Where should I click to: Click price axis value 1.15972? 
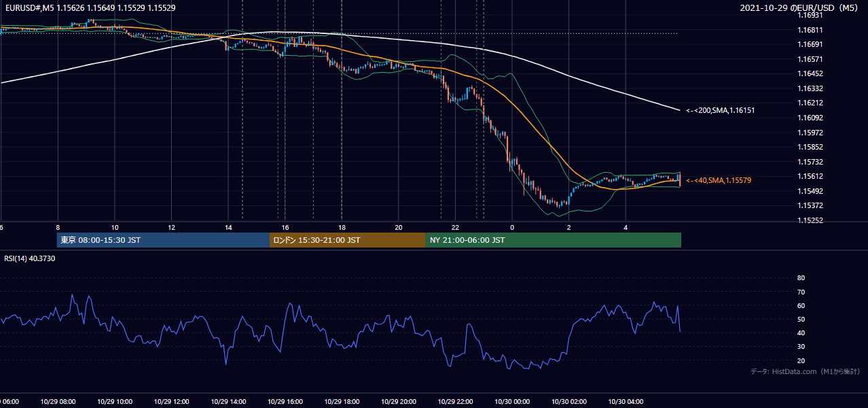pos(811,133)
